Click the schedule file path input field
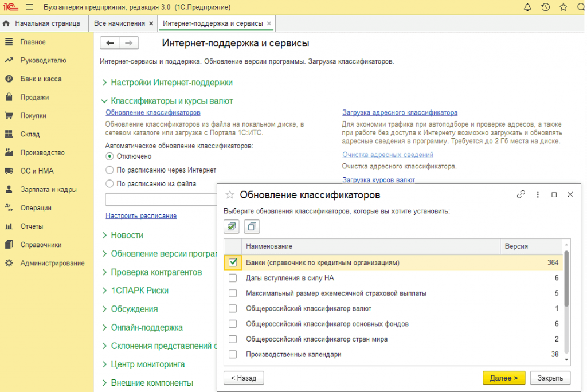The image size is (587, 392). (161, 199)
